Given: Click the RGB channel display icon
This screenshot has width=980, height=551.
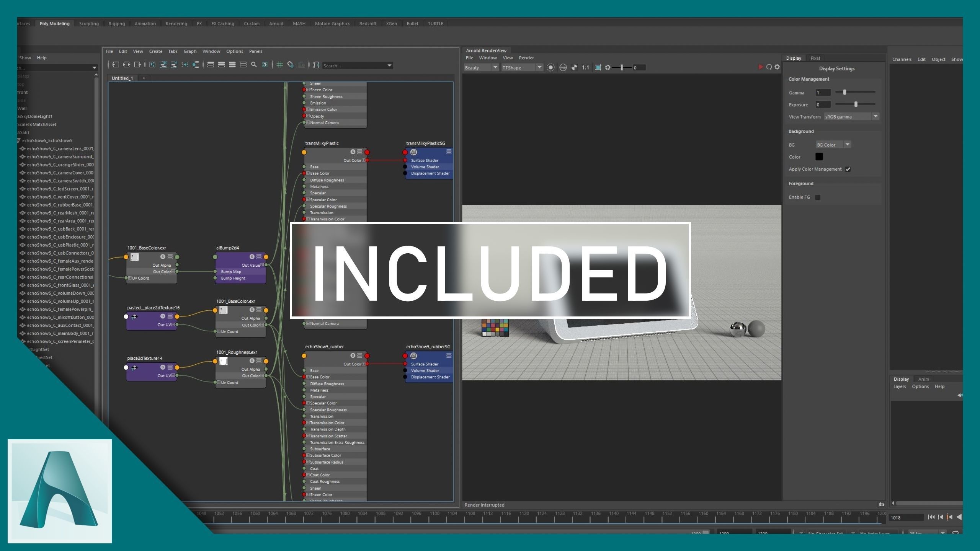Looking at the screenshot, I should 563,68.
